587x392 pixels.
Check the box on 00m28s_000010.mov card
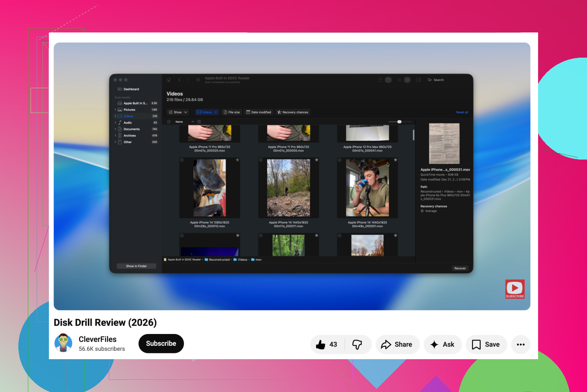pyautogui.click(x=182, y=160)
